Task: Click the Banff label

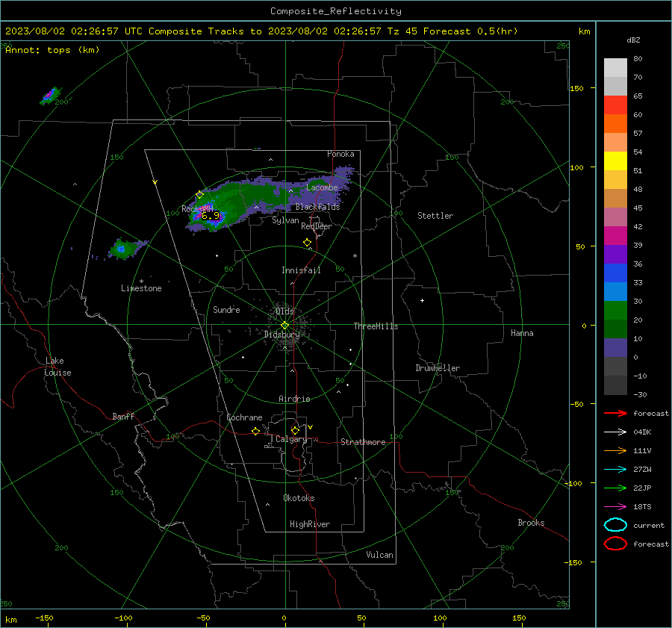Action: point(123,417)
